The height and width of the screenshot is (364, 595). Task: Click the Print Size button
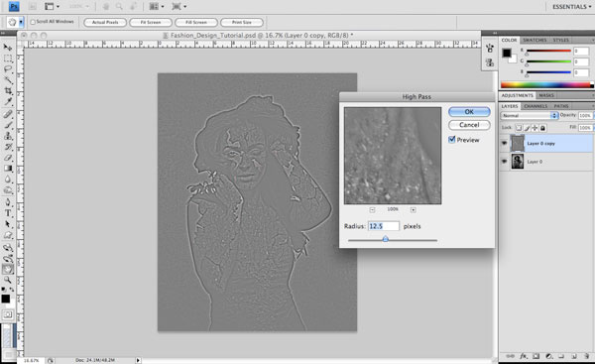[242, 23]
